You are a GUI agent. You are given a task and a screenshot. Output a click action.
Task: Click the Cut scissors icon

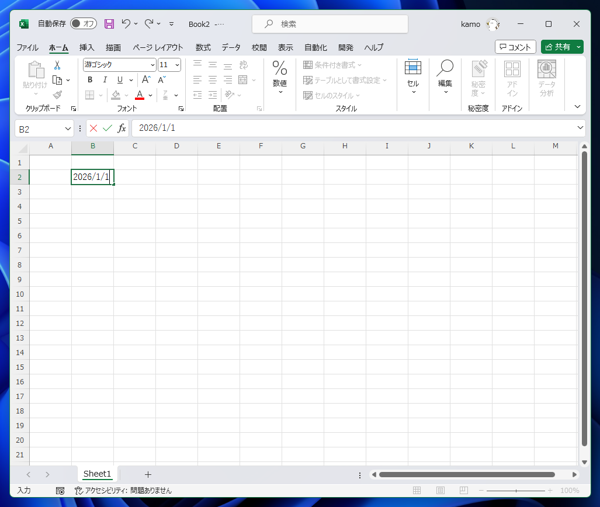(x=57, y=65)
